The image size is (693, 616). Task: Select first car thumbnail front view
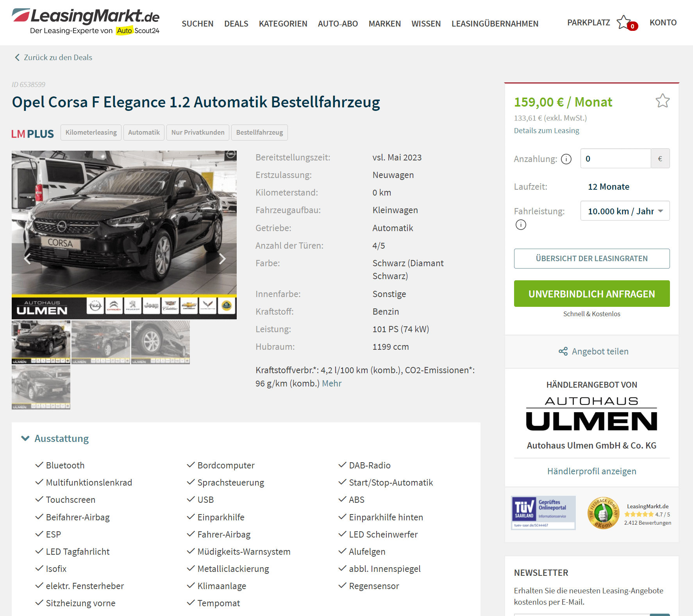[x=41, y=342]
